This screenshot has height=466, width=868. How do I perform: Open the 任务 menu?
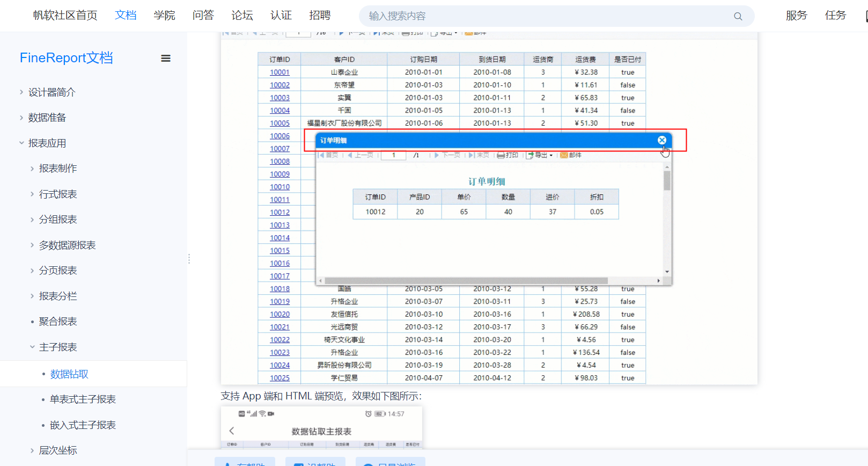(835, 16)
